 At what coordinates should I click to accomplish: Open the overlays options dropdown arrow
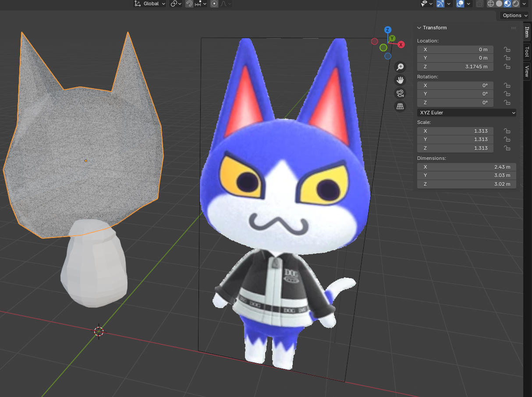click(x=468, y=4)
